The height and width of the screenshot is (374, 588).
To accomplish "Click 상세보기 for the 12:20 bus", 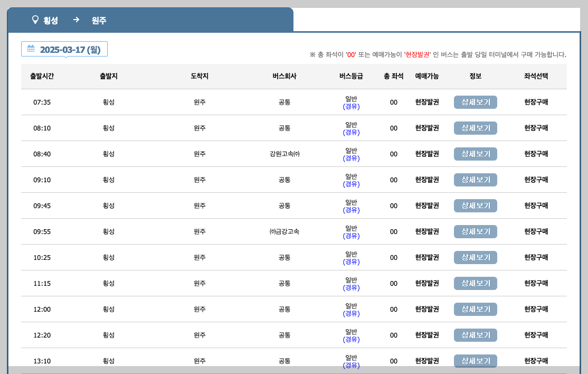I will (x=475, y=335).
